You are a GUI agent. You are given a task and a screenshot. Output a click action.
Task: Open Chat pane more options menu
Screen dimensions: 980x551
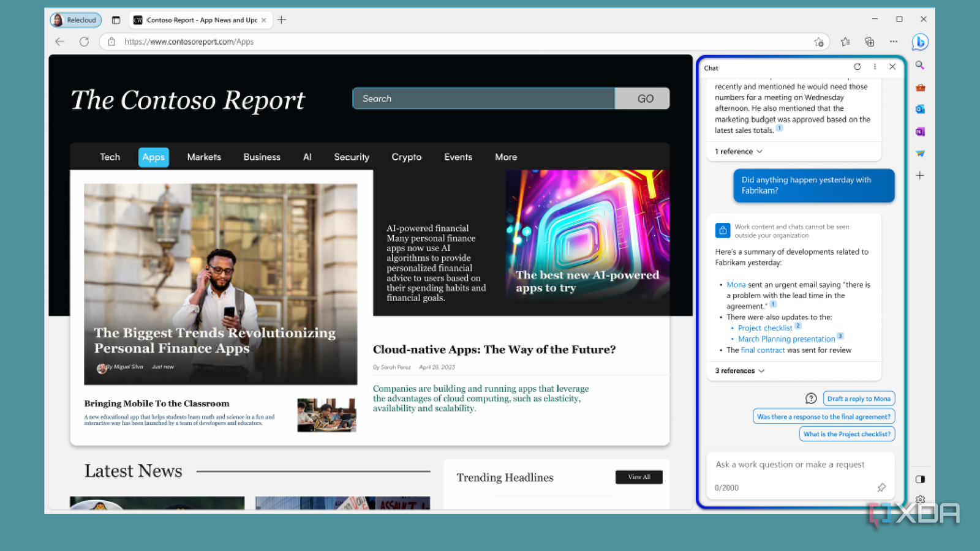point(875,67)
